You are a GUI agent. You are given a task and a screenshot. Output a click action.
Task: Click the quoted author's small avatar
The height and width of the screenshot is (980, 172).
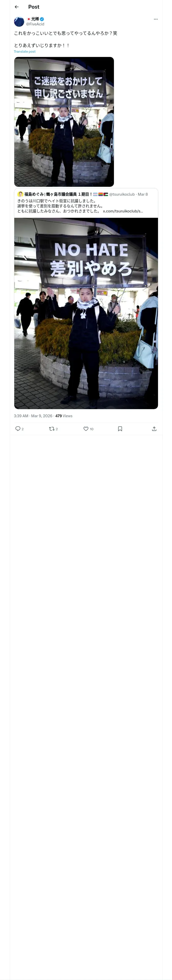20,194
